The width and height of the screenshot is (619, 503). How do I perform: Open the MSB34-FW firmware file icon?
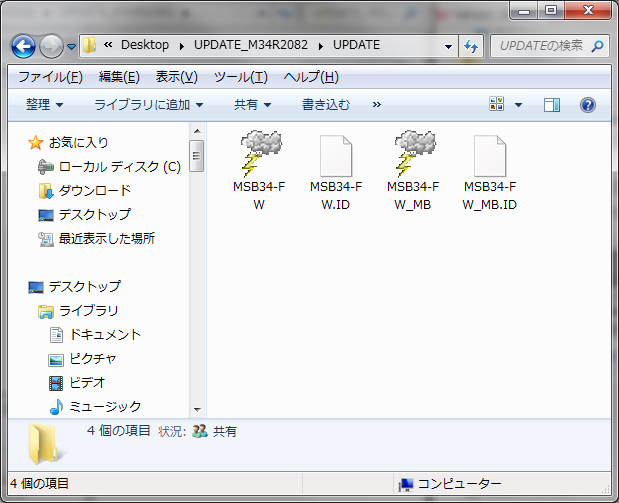[258, 155]
